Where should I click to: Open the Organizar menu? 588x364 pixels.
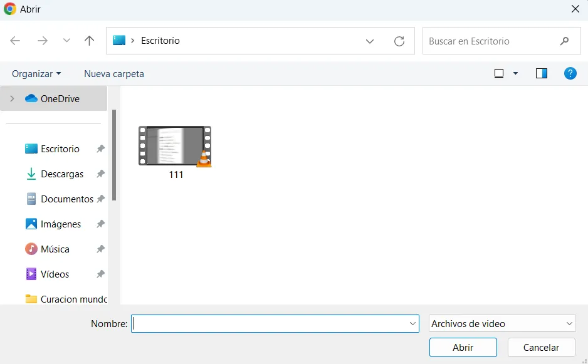pyautogui.click(x=36, y=73)
